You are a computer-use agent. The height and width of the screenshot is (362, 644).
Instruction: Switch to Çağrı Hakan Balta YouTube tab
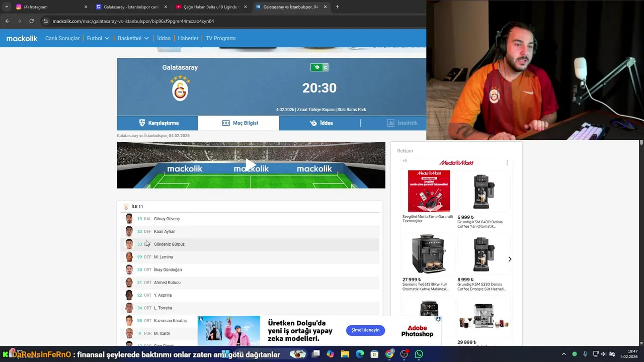click(x=211, y=7)
